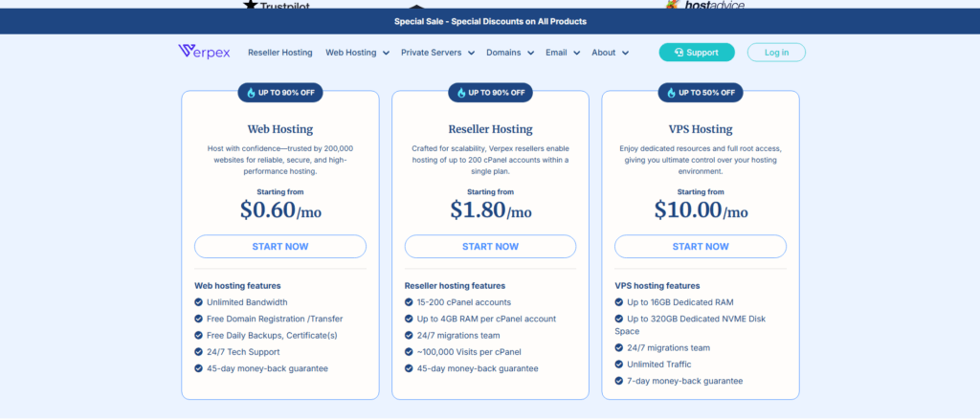This screenshot has width=980, height=420.
Task: Expand the Web Hosting dropdown menu
Action: (357, 53)
